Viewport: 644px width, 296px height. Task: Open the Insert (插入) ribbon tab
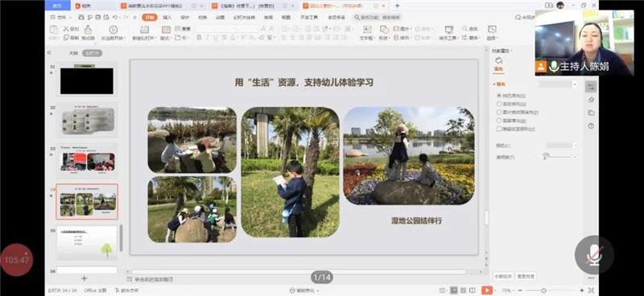(x=167, y=17)
